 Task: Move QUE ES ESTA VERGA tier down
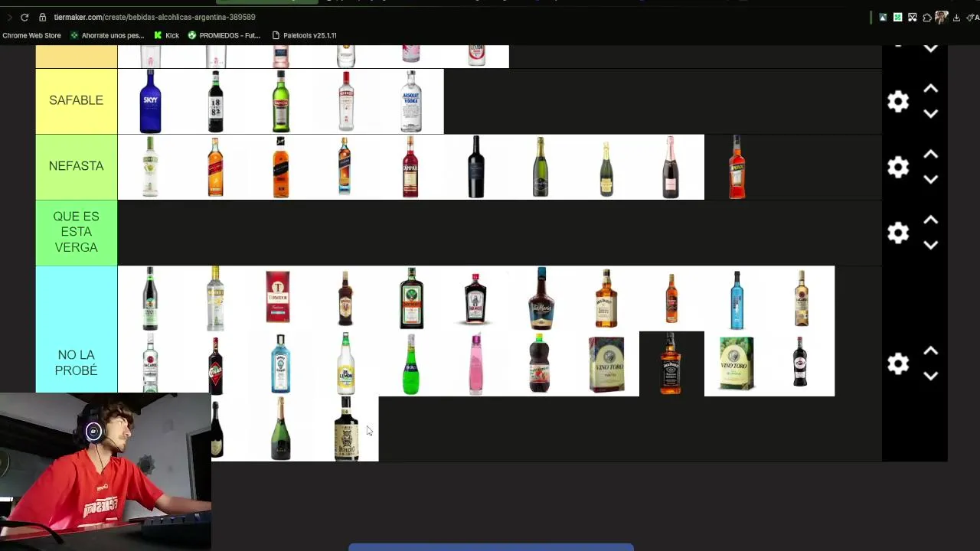tap(930, 245)
